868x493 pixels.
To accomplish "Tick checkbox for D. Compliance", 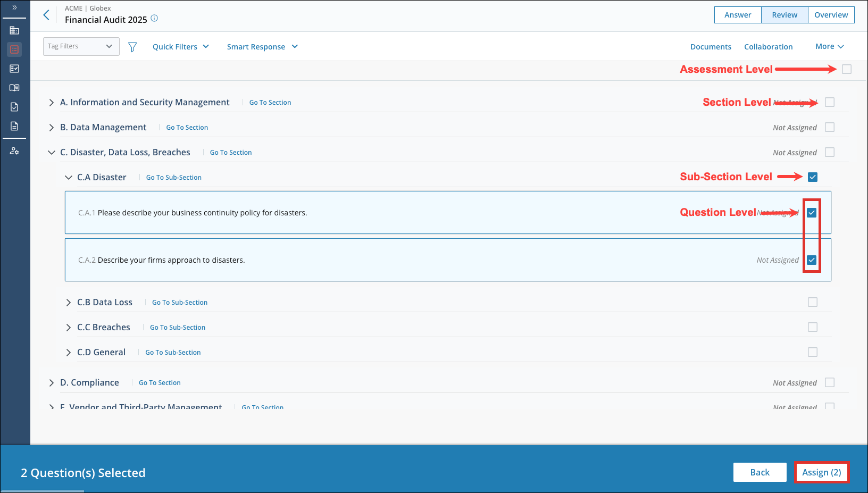I will [x=830, y=382].
